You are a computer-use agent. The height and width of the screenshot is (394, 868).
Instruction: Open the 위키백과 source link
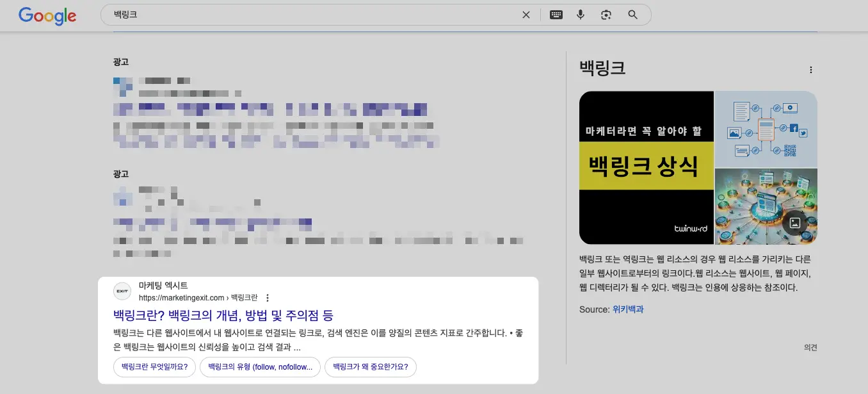(627, 309)
